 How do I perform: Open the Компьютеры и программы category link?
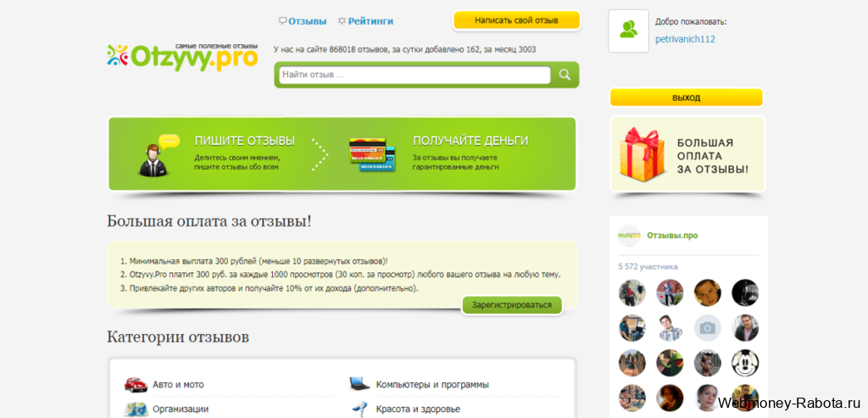(432, 385)
